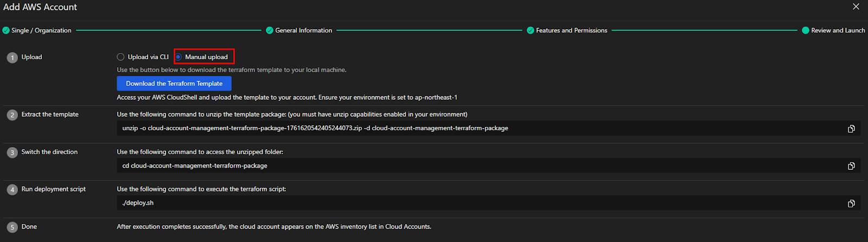Copy the cd folder command
This screenshot has width=868, height=242.
click(851, 166)
